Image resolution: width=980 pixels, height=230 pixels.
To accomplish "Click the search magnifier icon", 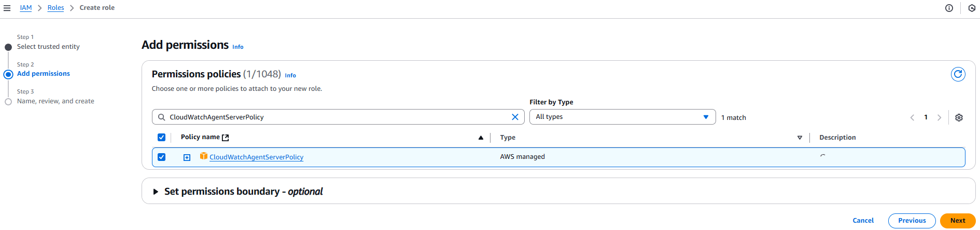I will [x=162, y=117].
